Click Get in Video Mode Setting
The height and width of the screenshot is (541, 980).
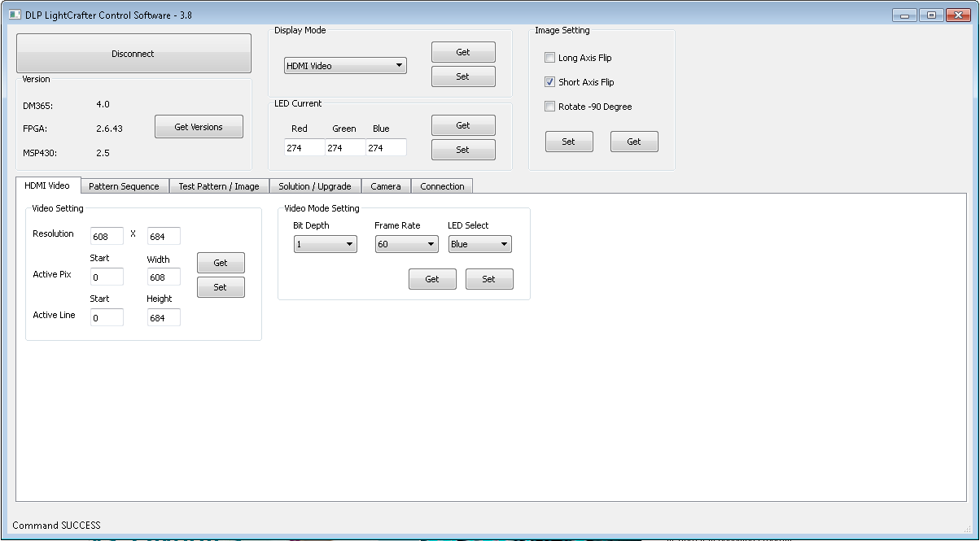[x=432, y=279]
